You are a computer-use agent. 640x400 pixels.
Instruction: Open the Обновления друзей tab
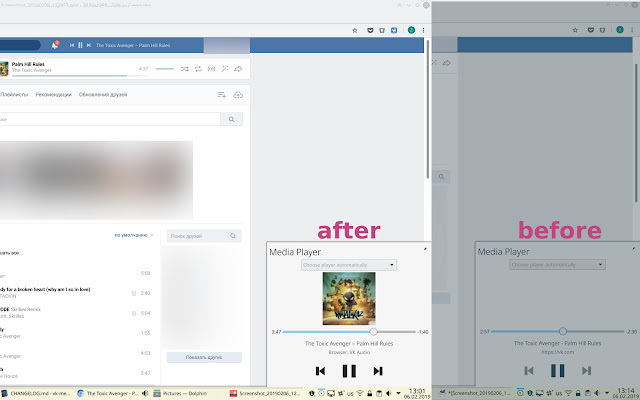103,94
